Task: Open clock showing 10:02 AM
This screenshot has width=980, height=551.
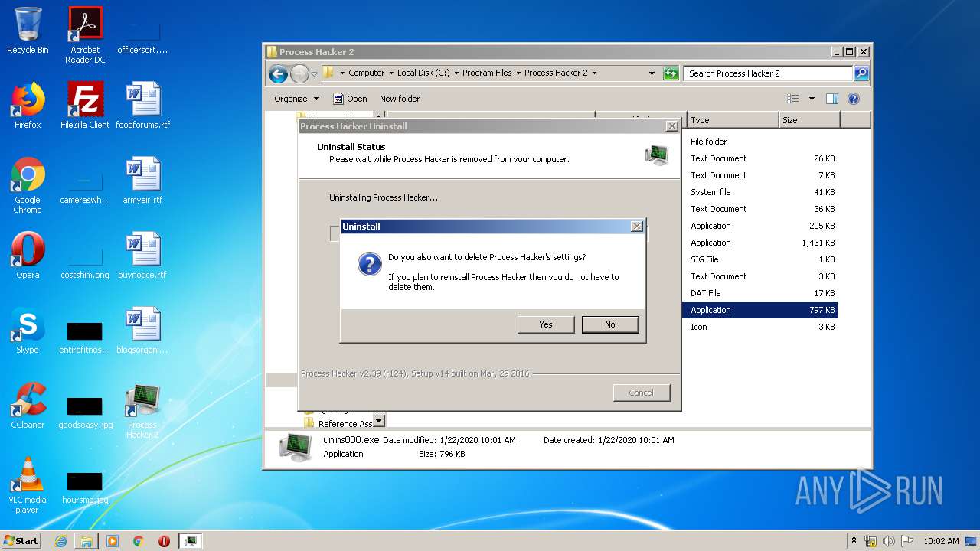Action: point(941,540)
